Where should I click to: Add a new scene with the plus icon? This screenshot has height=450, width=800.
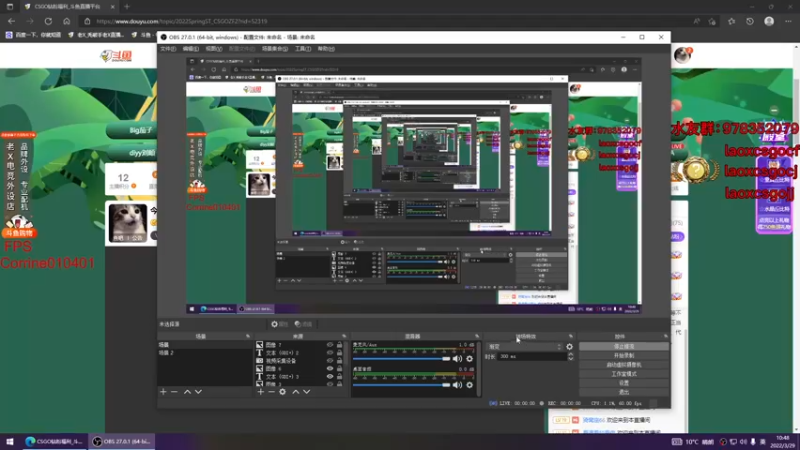pos(163,392)
